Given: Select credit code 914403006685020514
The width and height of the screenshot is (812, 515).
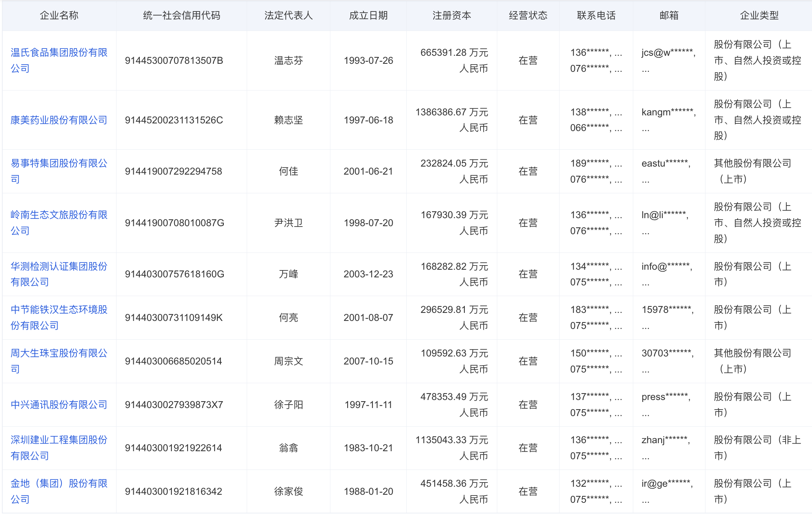Looking at the screenshot, I should (x=173, y=361).
